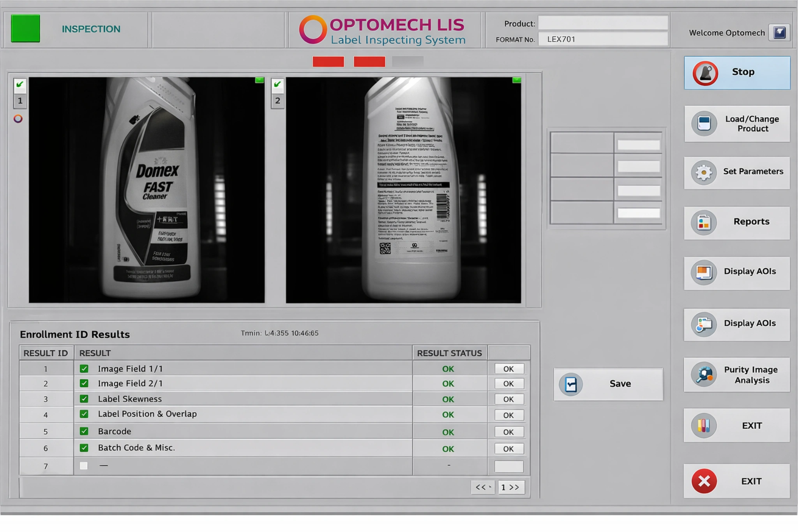This screenshot has height=532, width=798.
Task: Open the Reports icon
Action: click(x=704, y=223)
